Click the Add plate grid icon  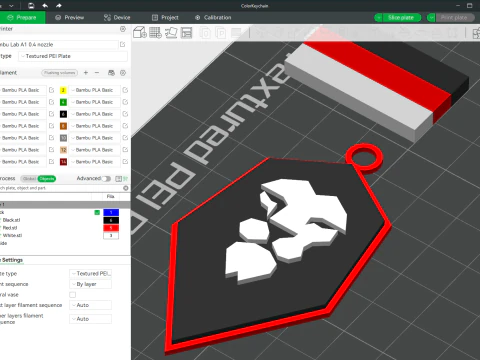(155, 32)
